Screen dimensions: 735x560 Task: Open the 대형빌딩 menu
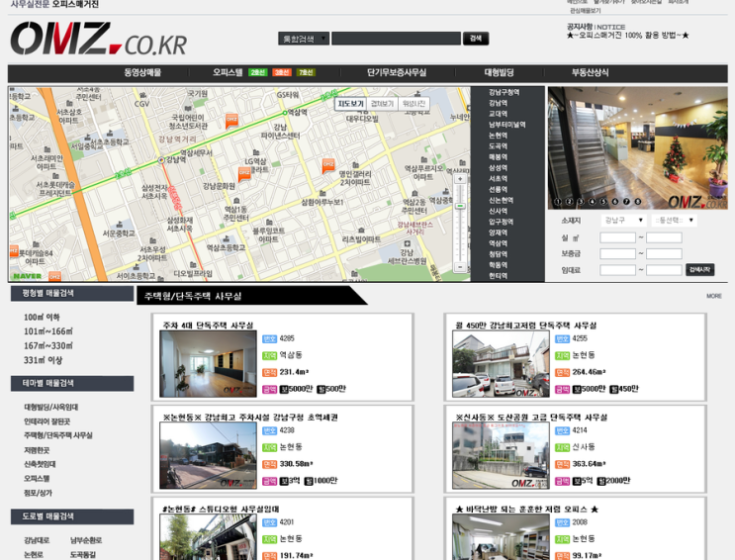tap(500, 72)
